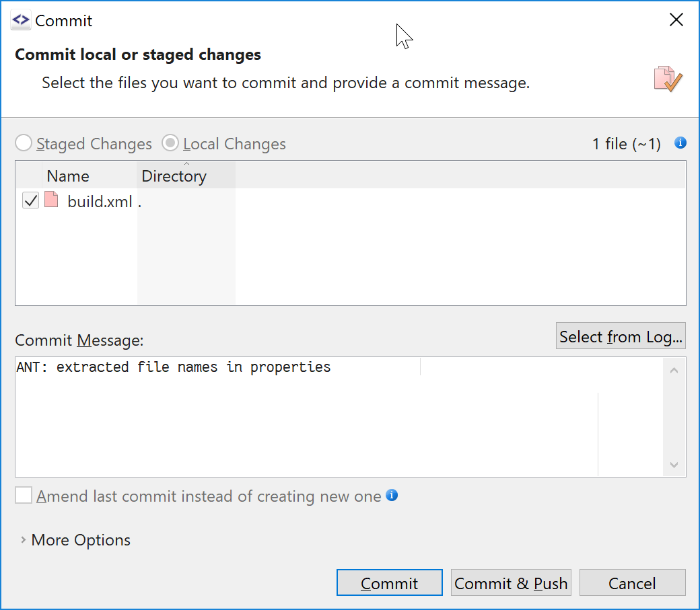The width and height of the screenshot is (700, 610).
Task: Select the Local Changes radio button
Action: tap(170, 143)
